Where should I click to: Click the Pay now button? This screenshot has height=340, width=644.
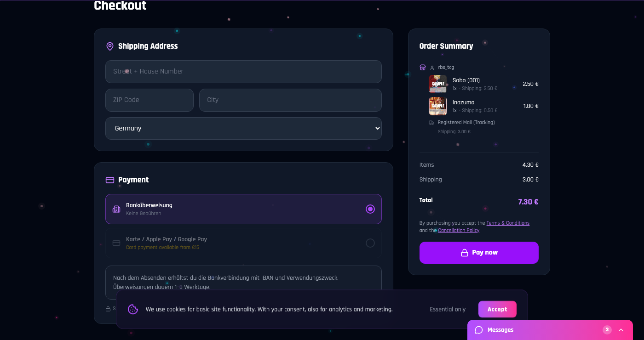click(479, 252)
